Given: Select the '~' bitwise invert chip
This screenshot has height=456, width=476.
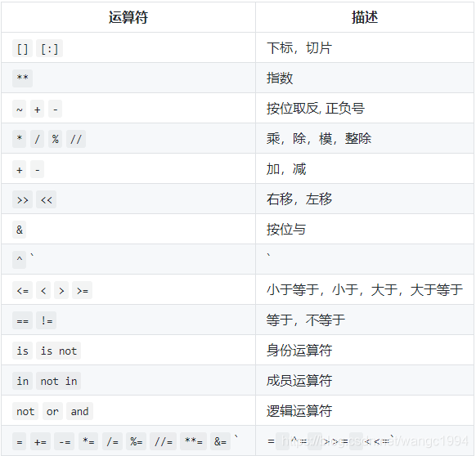Looking at the screenshot, I should click(x=19, y=109).
